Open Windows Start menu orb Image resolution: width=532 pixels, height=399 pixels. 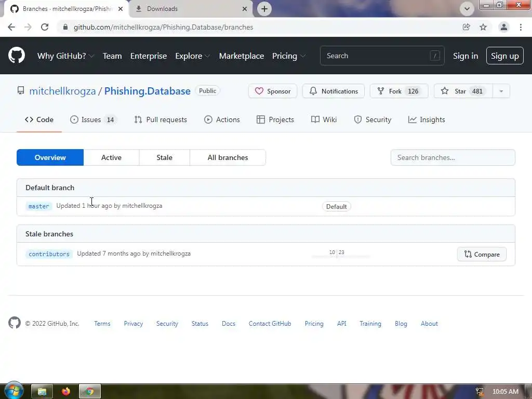tap(14, 390)
